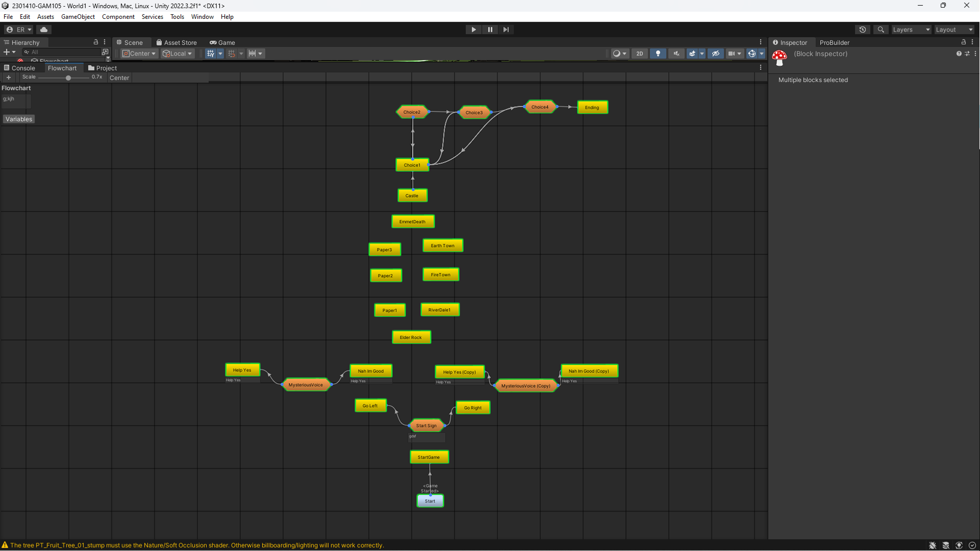Toggle hidden objects visibility eye icon

(716, 54)
